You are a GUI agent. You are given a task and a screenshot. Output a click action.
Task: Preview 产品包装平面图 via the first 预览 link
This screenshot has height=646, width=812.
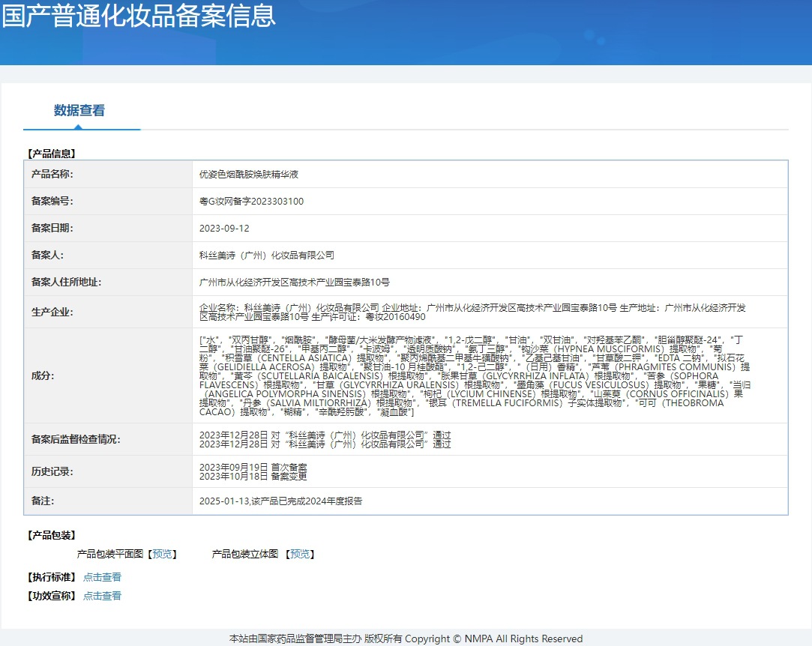coord(162,554)
